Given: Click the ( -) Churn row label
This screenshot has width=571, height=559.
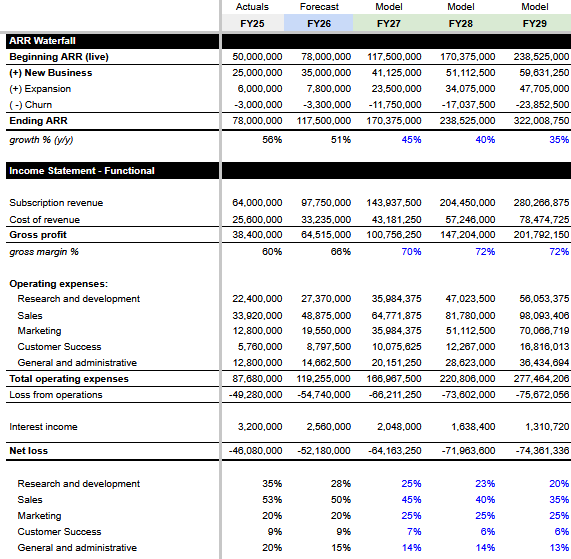Looking at the screenshot, I should [x=31, y=105].
